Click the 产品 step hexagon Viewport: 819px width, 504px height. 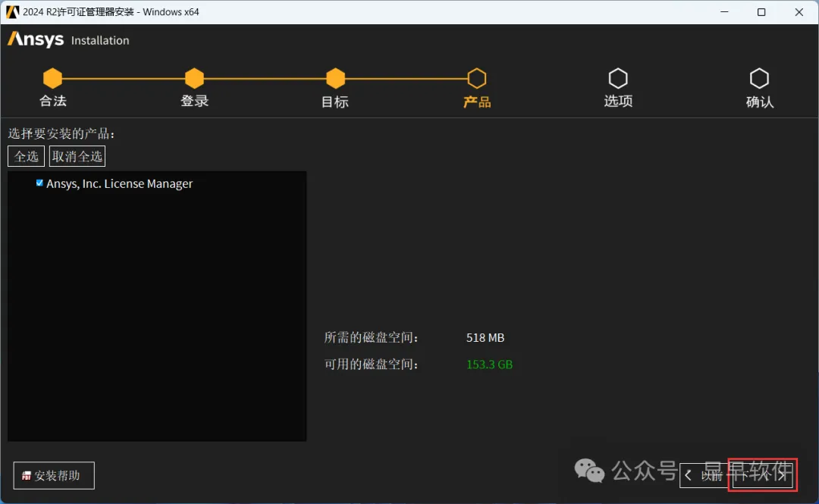pyautogui.click(x=476, y=78)
